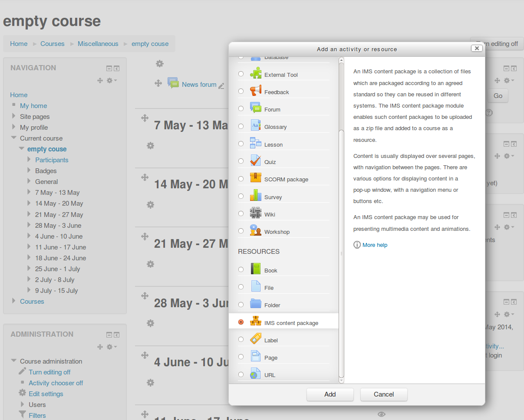
Task: Click the SCORM package box icon
Action: (x=256, y=177)
